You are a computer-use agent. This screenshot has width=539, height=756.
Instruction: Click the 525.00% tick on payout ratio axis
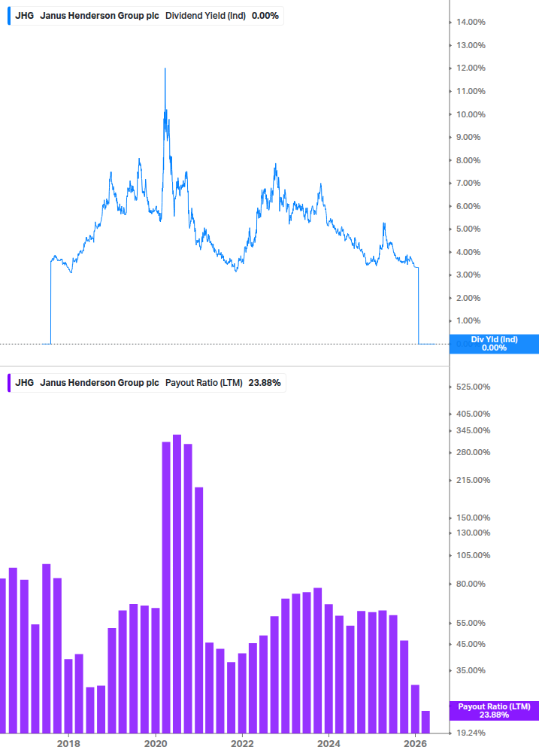pyautogui.click(x=473, y=387)
